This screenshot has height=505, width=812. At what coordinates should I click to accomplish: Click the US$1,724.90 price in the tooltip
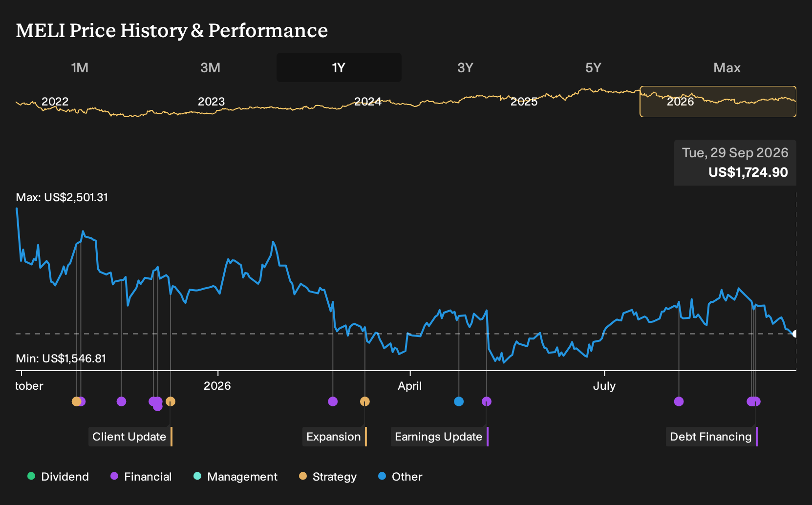[x=748, y=172]
